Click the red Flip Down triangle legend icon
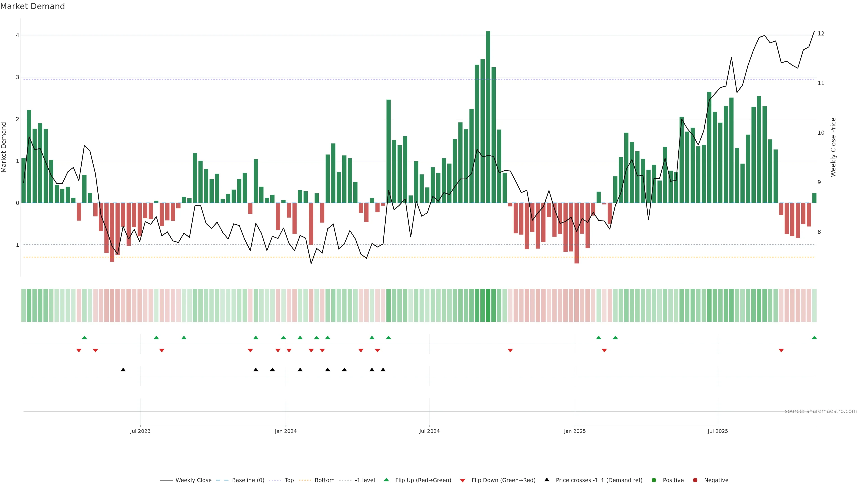The image size is (868, 488). click(462, 480)
